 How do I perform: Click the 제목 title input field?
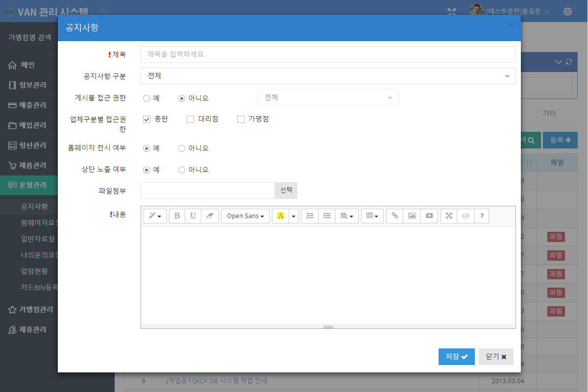(x=328, y=54)
